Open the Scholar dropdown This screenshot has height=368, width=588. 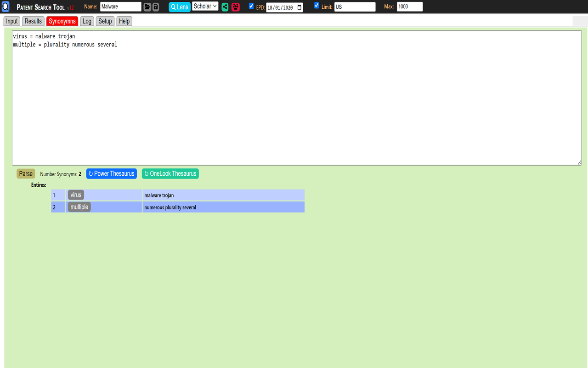click(x=205, y=6)
